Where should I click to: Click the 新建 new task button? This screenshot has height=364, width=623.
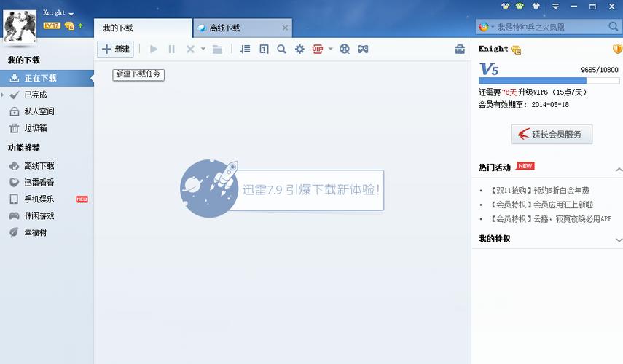[x=116, y=50]
